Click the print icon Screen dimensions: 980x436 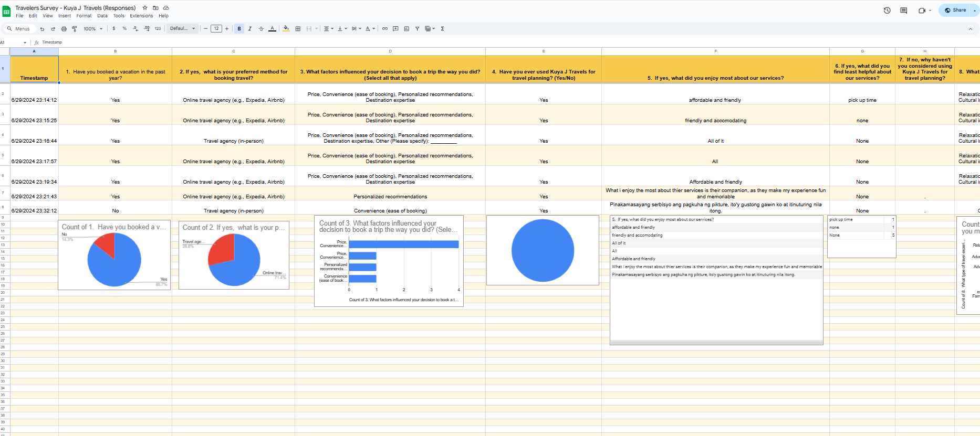click(64, 29)
